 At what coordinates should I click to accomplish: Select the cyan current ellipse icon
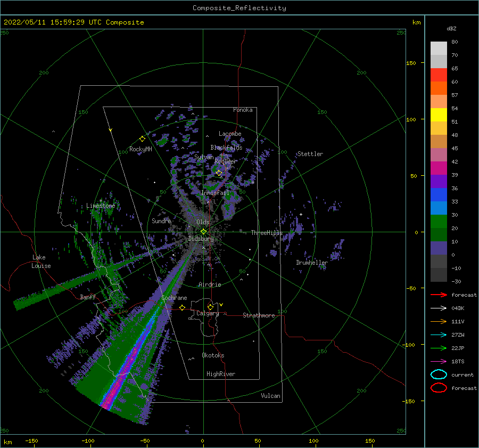tap(439, 374)
